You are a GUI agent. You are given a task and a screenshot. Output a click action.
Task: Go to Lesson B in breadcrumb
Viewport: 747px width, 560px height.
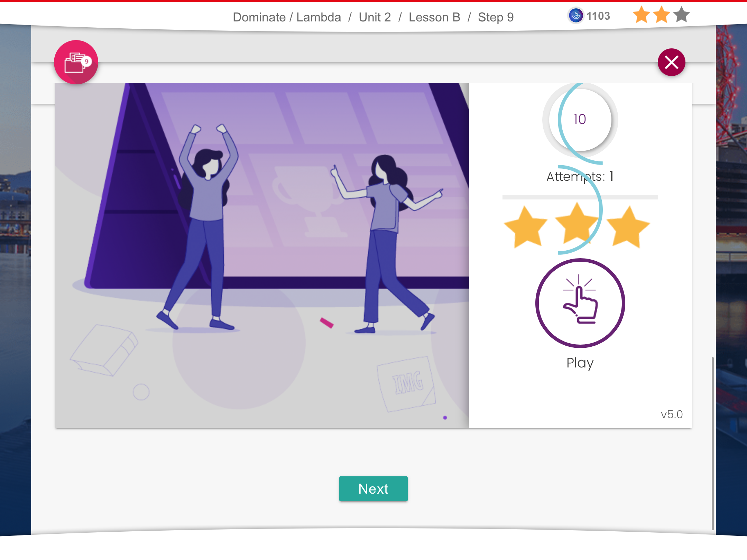[x=434, y=17]
